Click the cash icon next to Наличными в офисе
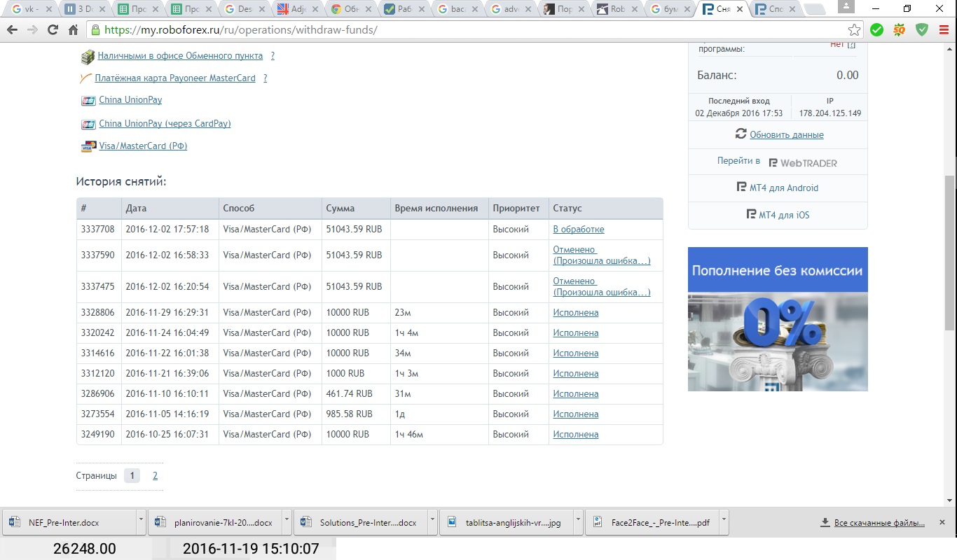 click(88, 57)
